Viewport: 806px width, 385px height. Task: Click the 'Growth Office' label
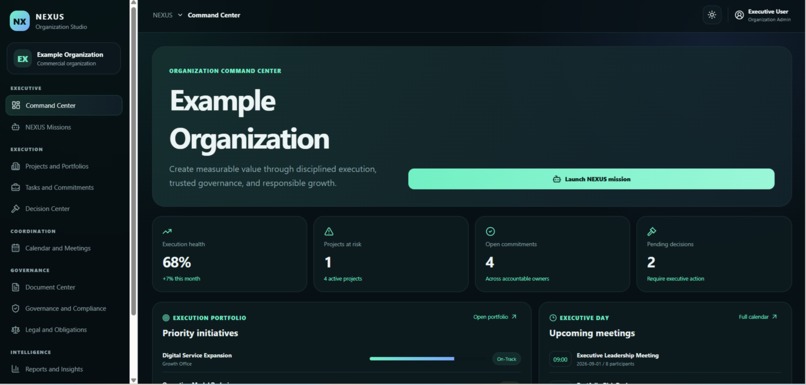point(177,364)
